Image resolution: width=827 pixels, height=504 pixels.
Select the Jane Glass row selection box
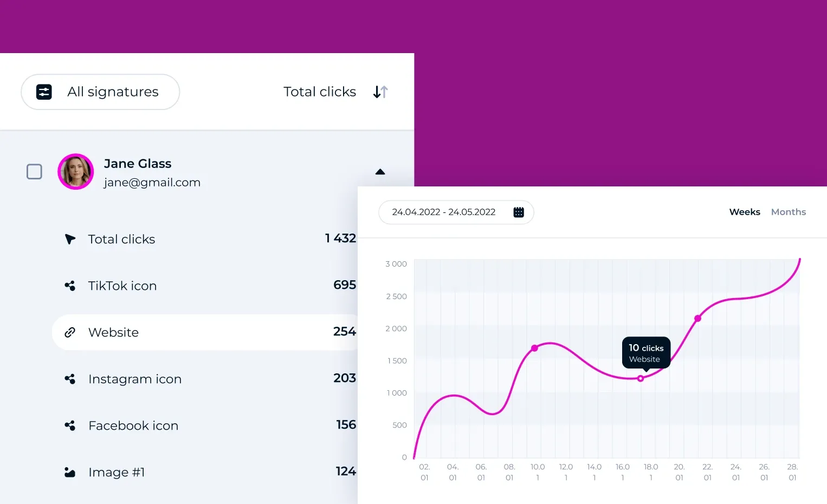[x=34, y=171]
